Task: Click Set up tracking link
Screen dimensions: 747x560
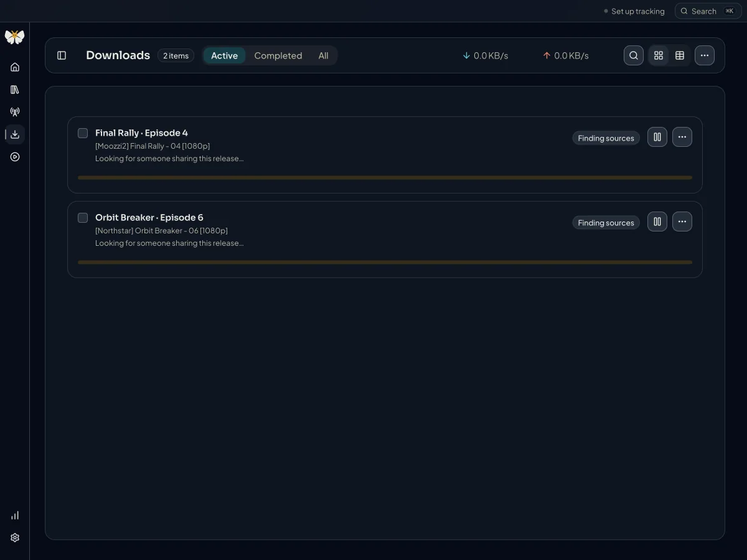Action: click(634, 11)
